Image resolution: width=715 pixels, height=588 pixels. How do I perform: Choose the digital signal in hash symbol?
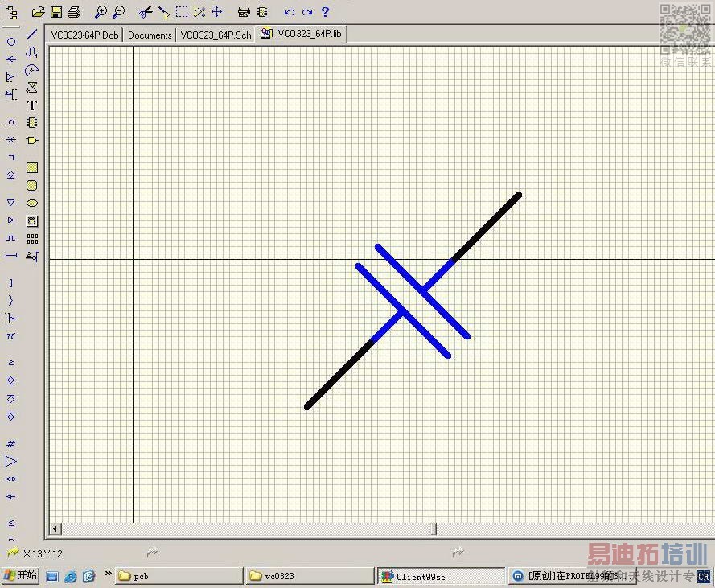click(11, 443)
